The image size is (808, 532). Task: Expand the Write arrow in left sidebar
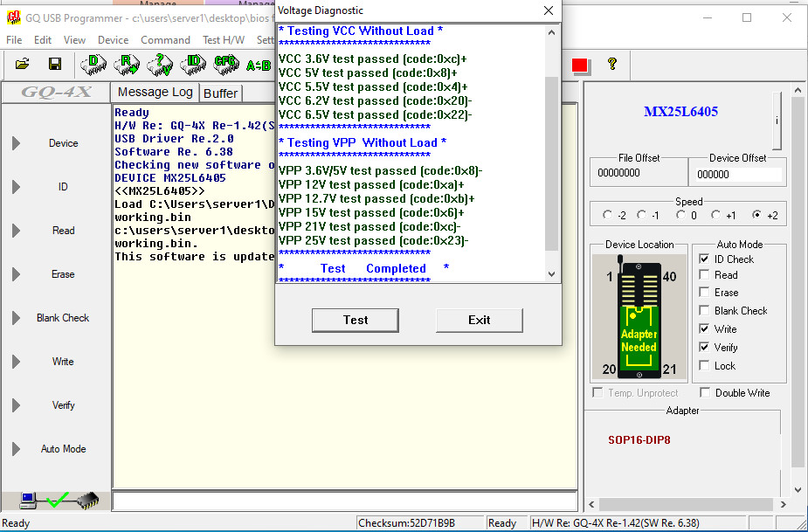(16, 362)
